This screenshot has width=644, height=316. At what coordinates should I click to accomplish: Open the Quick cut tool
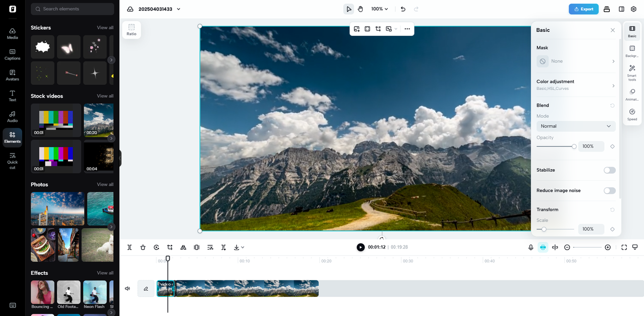point(13,161)
